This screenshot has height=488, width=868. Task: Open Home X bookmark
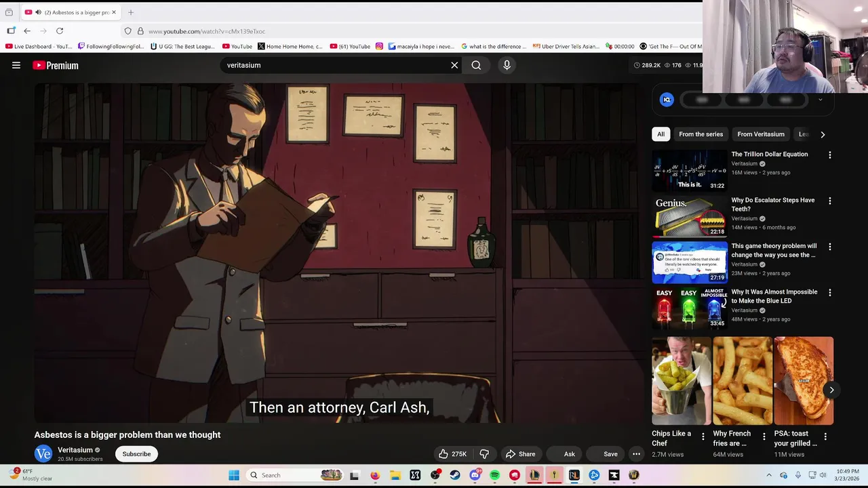tap(290, 47)
